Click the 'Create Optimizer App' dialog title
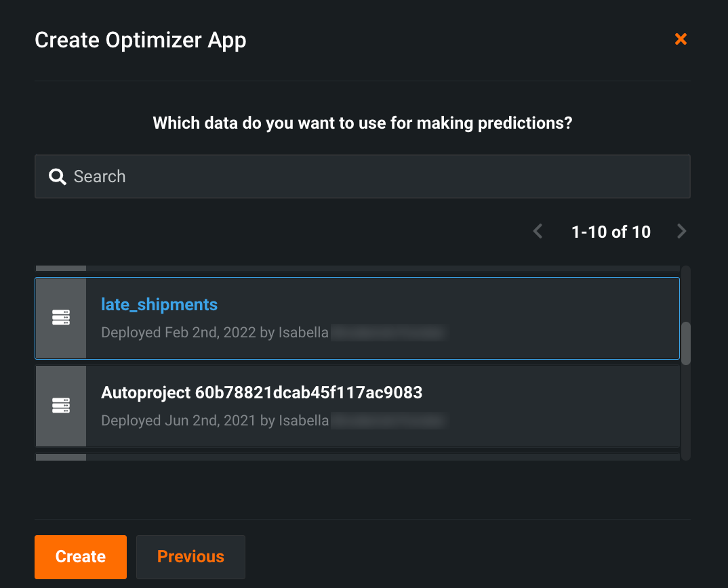 click(x=140, y=40)
